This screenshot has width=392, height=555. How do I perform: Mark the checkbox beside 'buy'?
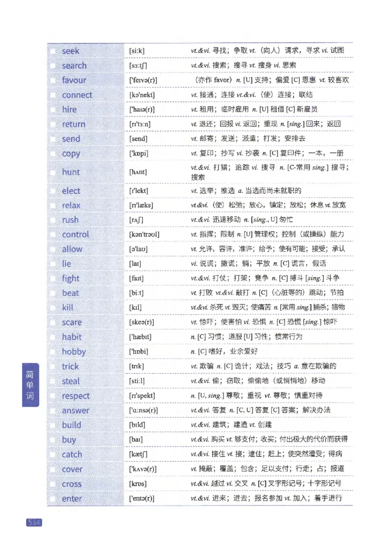(53, 440)
